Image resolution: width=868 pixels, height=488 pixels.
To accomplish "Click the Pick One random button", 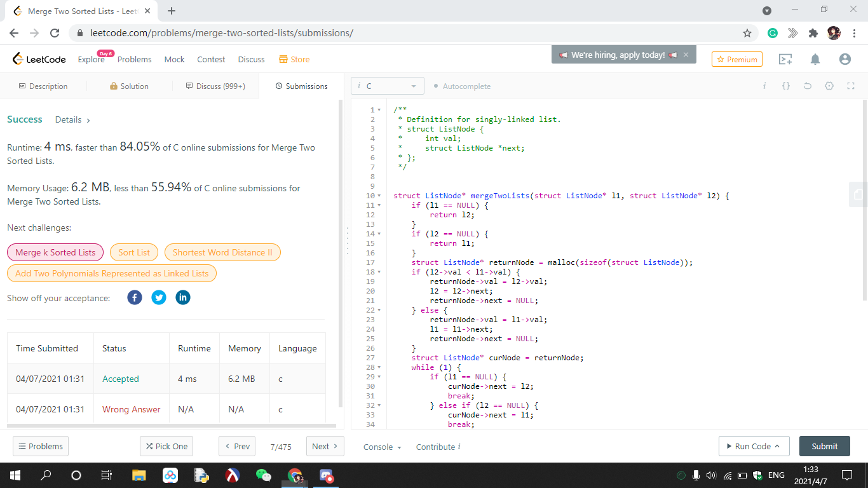I will click(166, 446).
